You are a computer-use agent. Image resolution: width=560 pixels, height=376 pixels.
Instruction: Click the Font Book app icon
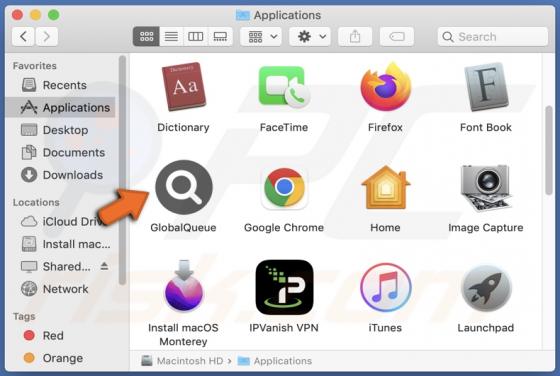tap(486, 87)
